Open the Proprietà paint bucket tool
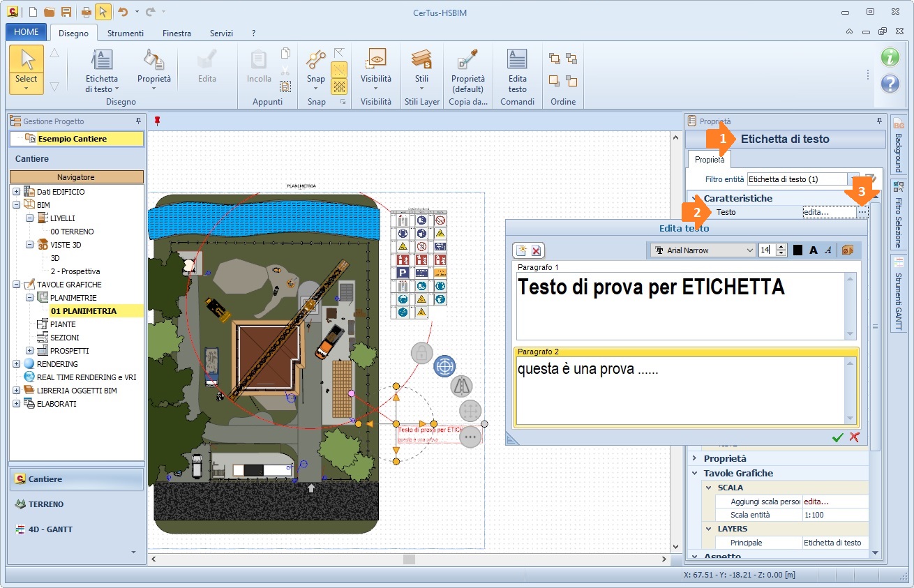914x588 pixels. click(x=153, y=70)
